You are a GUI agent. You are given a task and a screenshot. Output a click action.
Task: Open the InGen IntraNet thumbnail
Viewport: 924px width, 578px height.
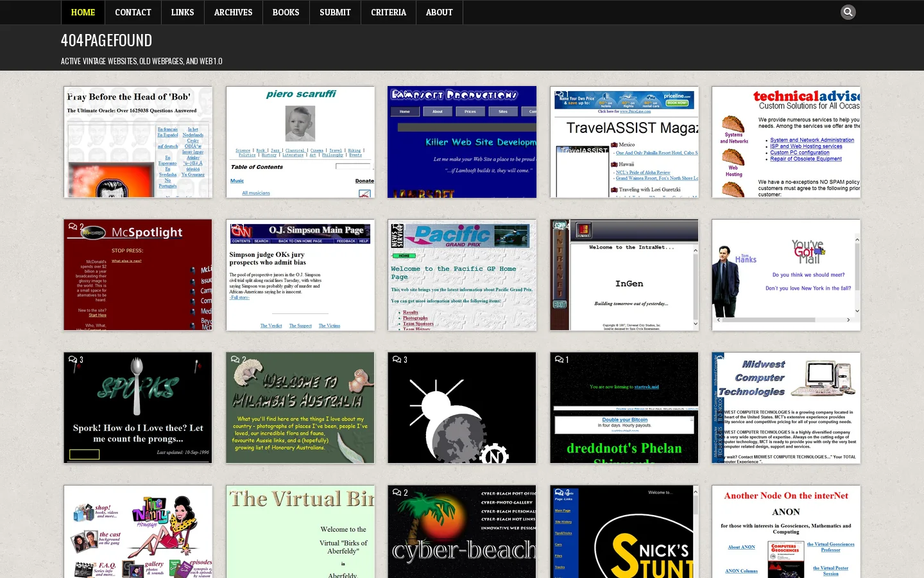pos(624,275)
